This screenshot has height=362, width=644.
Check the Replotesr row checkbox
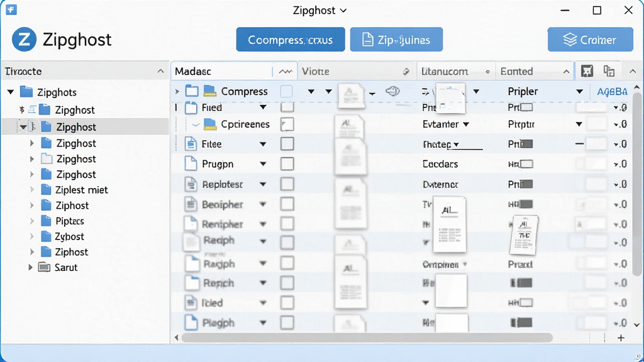coord(287,184)
